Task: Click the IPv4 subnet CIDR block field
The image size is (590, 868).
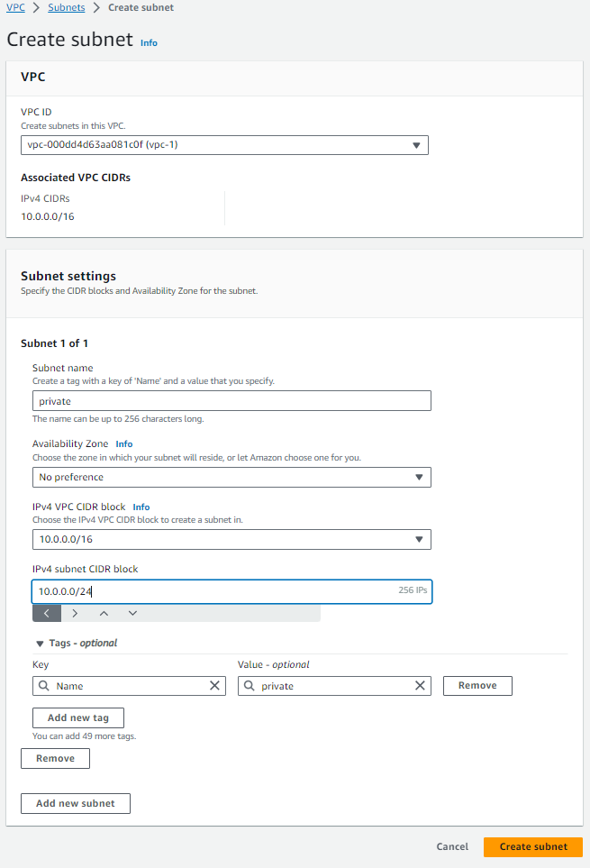Action: (x=231, y=591)
